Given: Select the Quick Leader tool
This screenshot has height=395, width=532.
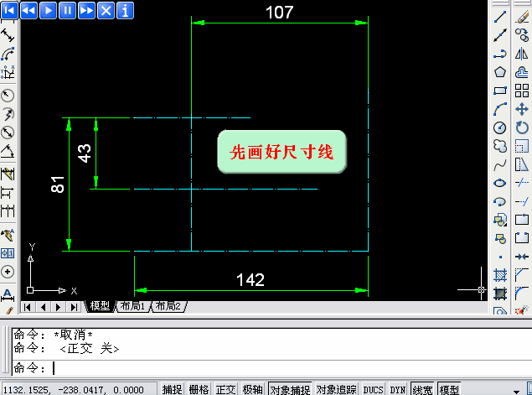Looking at the screenshot, I should (8, 234).
